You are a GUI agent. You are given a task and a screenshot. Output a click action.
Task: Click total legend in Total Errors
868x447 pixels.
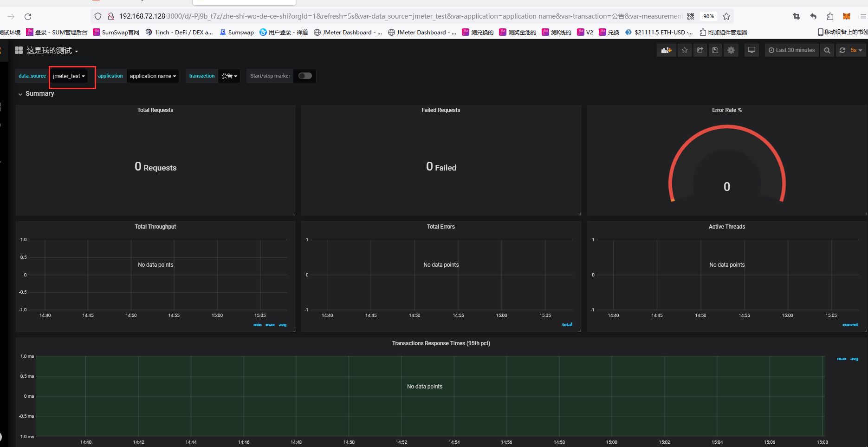point(567,325)
